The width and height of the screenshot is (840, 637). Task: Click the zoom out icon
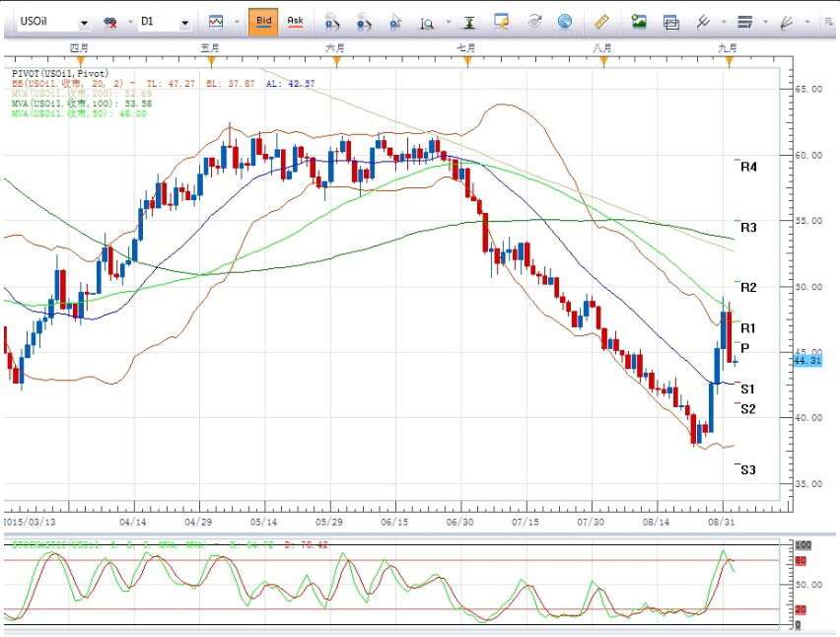(x=364, y=23)
